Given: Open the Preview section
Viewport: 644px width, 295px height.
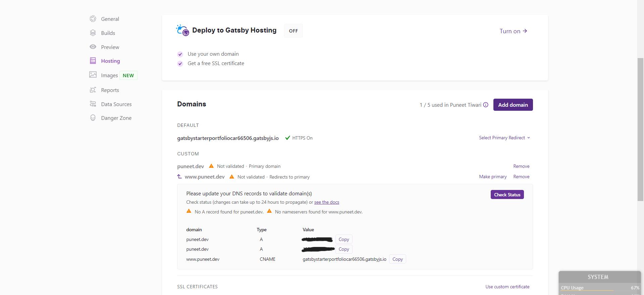Looking at the screenshot, I should (x=110, y=47).
